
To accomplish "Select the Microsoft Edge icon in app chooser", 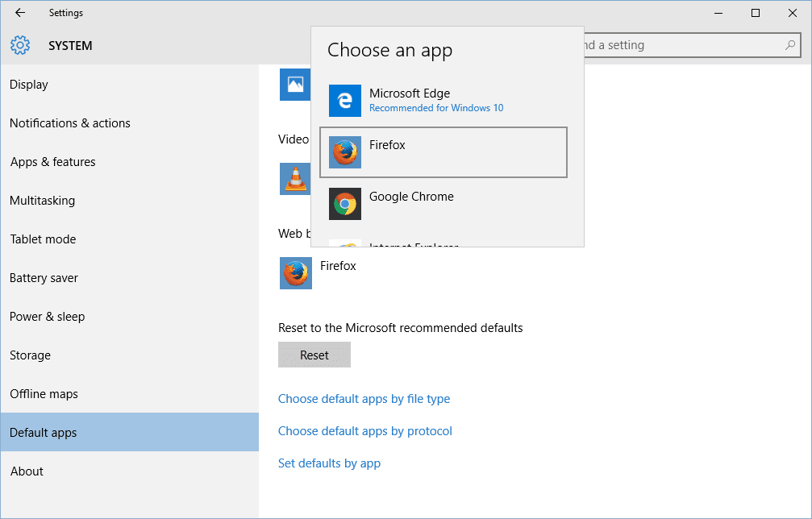I will click(344, 101).
